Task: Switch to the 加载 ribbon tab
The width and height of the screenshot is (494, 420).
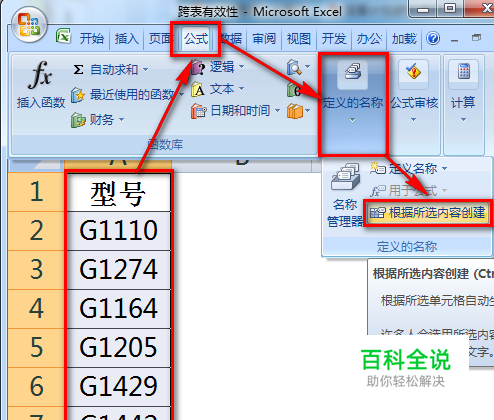Action: click(404, 39)
